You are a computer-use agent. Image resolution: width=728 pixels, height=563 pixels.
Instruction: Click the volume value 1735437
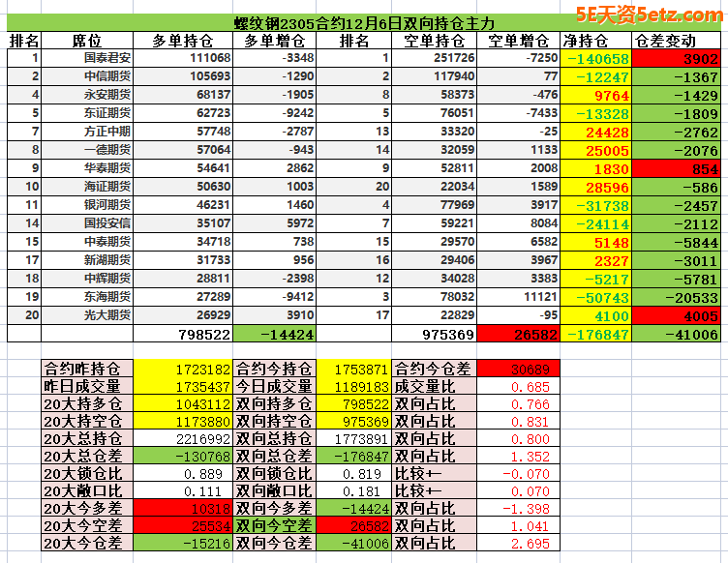click(182, 386)
